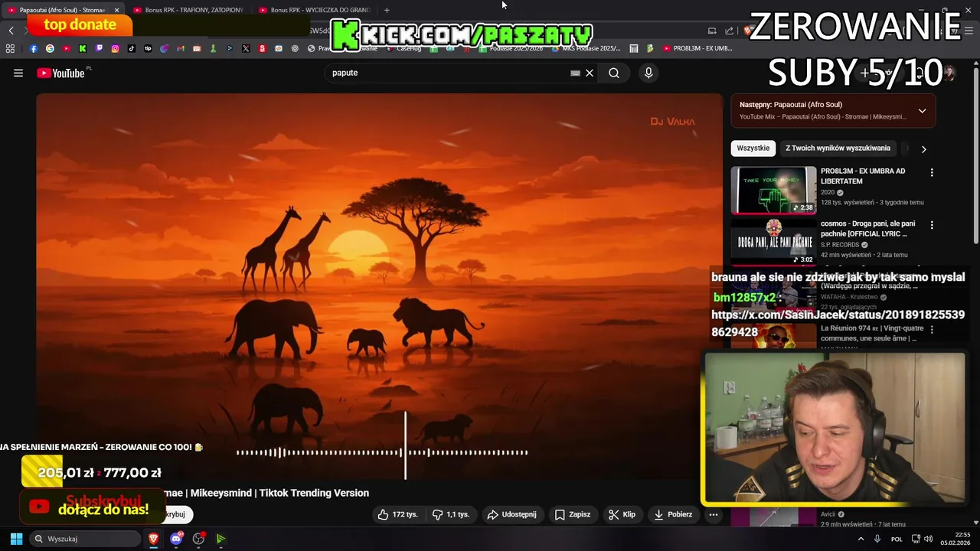Open the clock showing 22:55
Screen dimensions: 980x551
coord(955,539)
